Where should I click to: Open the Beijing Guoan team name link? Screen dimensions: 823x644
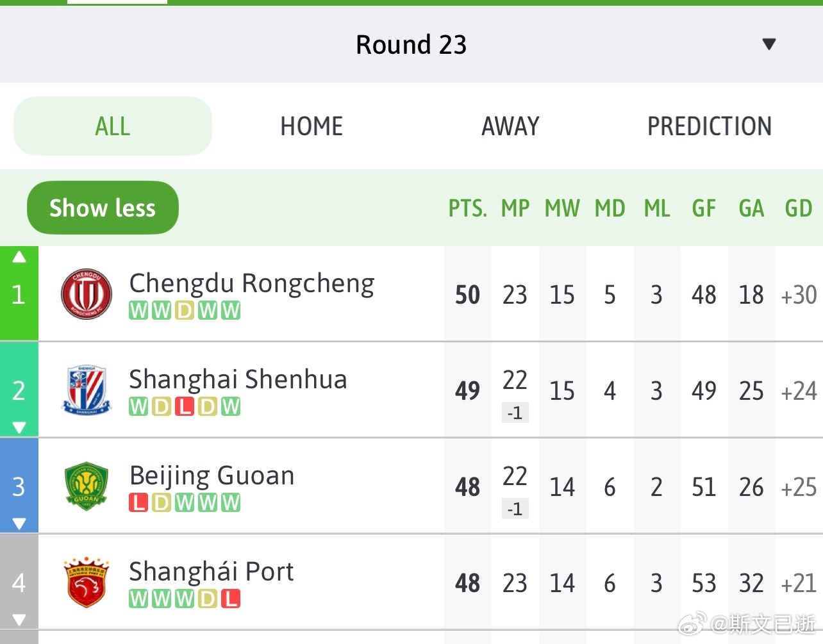pos(212,476)
